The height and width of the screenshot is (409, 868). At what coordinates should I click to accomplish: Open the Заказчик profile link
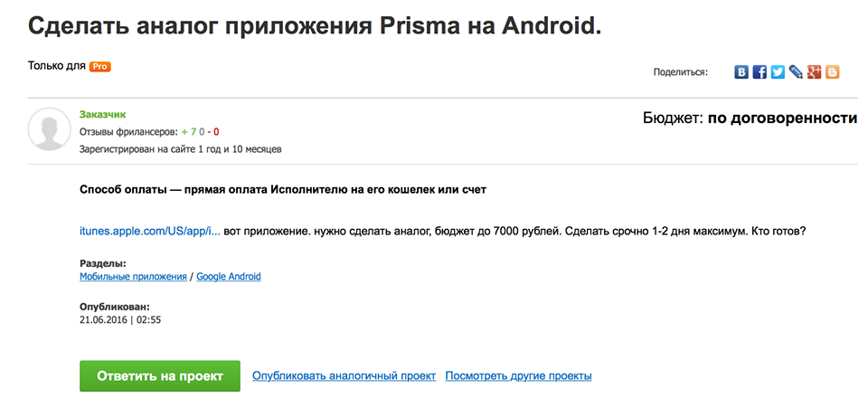(102, 115)
